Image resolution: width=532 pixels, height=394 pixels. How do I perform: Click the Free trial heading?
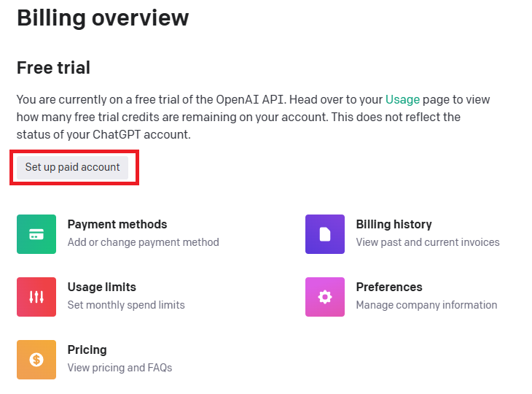pyautogui.click(x=54, y=68)
